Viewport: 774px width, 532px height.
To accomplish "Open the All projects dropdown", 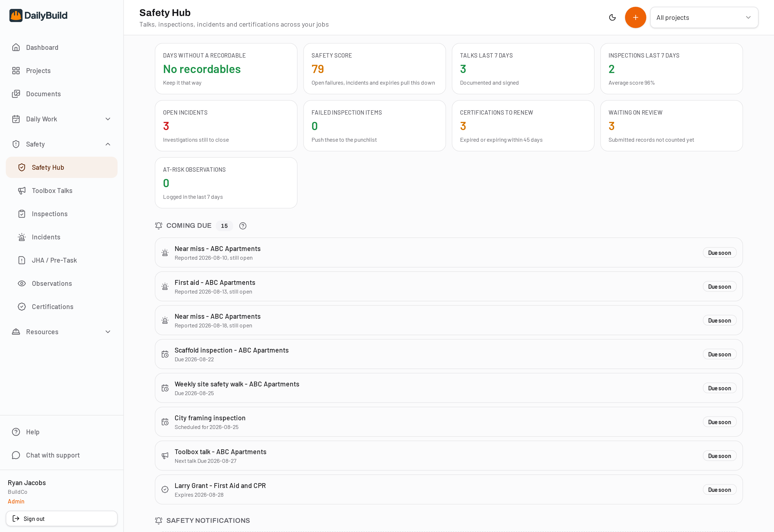I will [704, 17].
